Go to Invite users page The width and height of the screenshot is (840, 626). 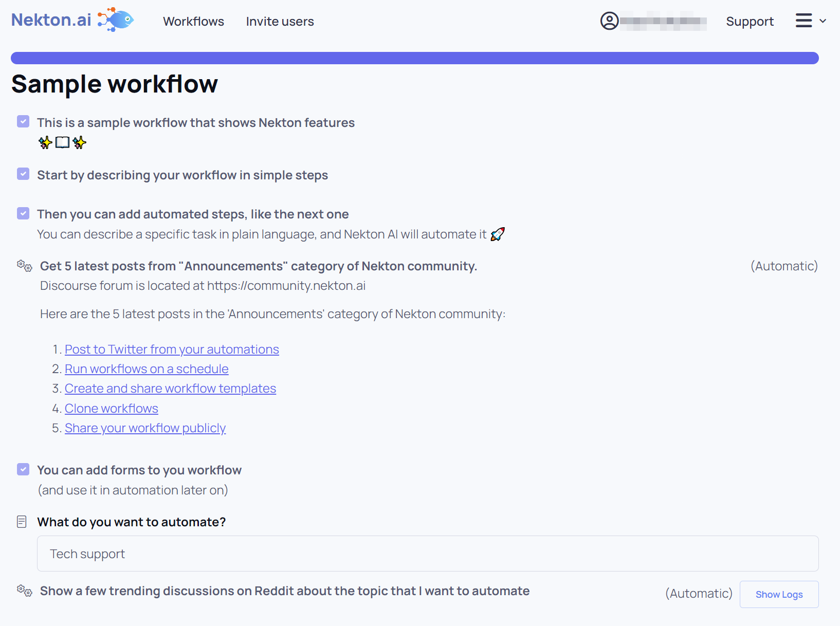point(280,22)
